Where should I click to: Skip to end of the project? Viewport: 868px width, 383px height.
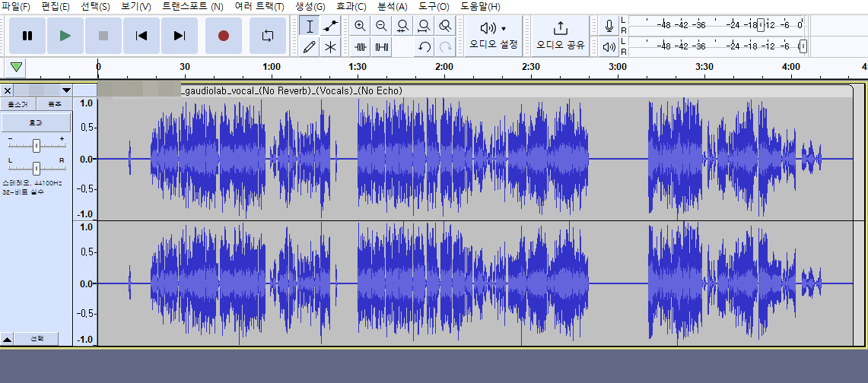coord(179,36)
